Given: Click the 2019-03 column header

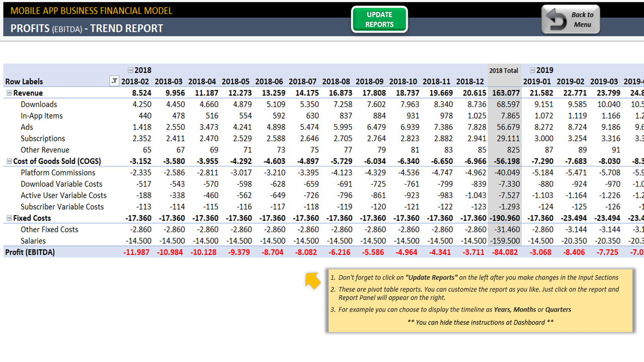Looking at the screenshot, I should [x=604, y=81].
